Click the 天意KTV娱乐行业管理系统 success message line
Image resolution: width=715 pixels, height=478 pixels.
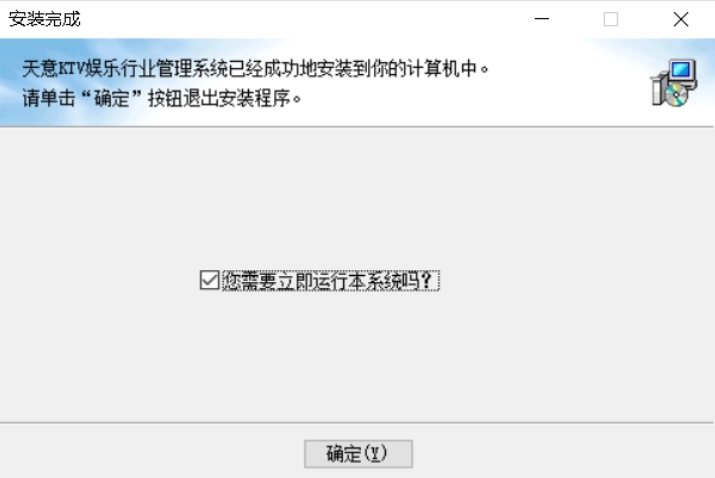(255, 69)
